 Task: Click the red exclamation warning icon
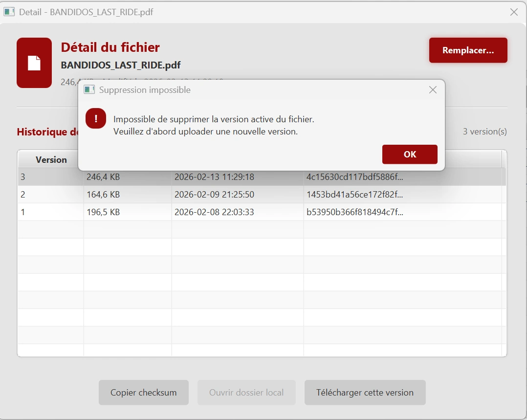click(x=96, y=118)
